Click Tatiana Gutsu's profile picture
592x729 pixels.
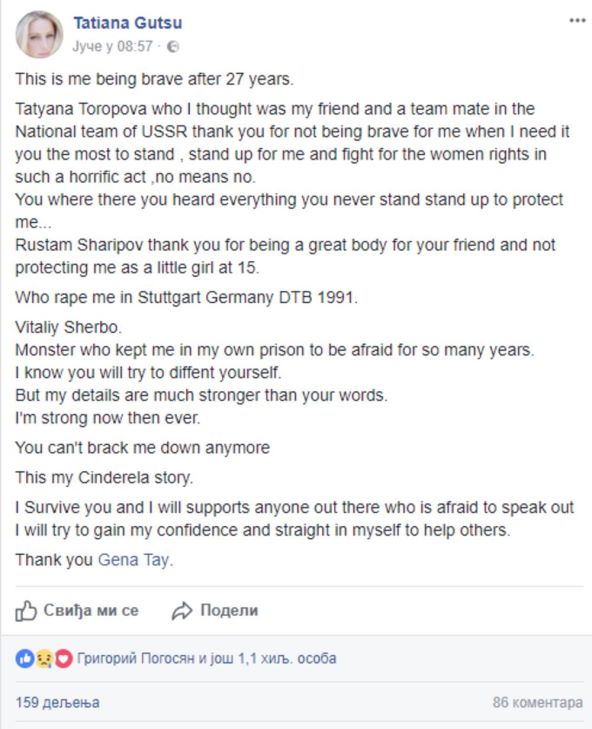pos(39,34)
